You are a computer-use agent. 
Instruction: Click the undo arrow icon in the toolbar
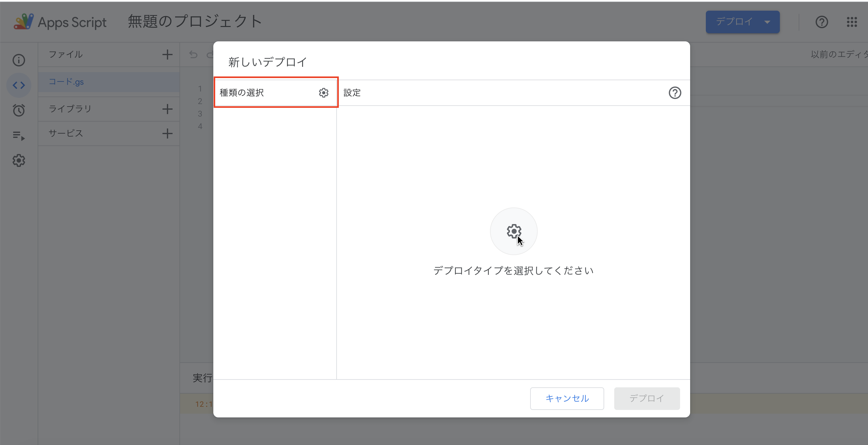point(193,55)
